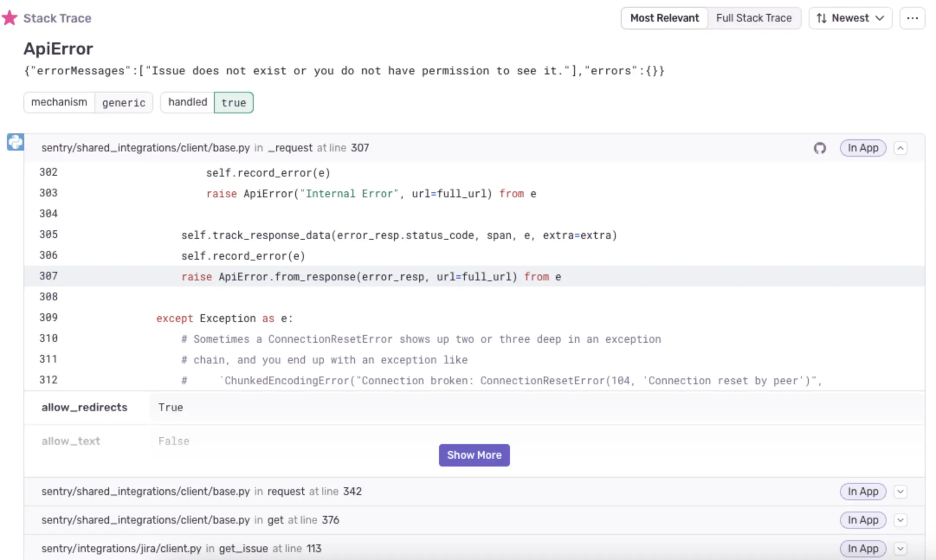
Task: Click the pink star icon beside Stack Trace
Action: (x=10, y=18)
